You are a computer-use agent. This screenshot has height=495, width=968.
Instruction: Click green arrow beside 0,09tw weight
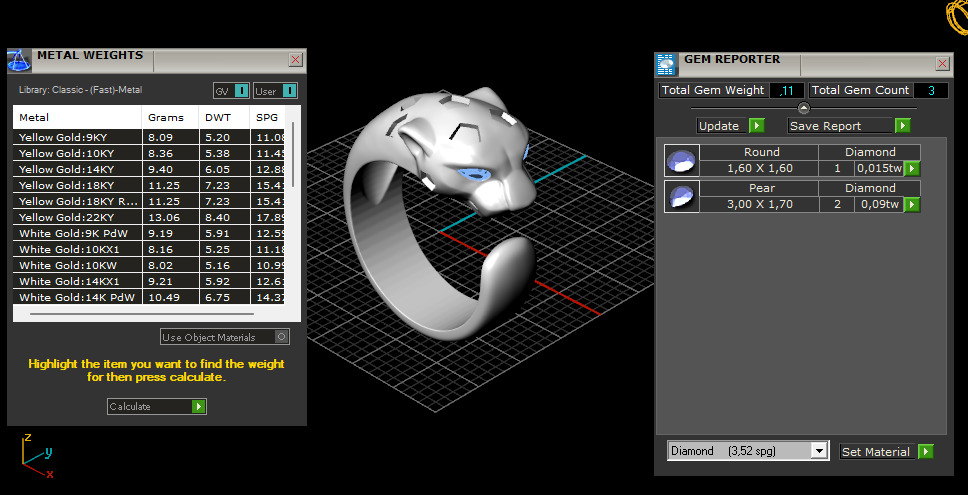[x=912, y=204]
